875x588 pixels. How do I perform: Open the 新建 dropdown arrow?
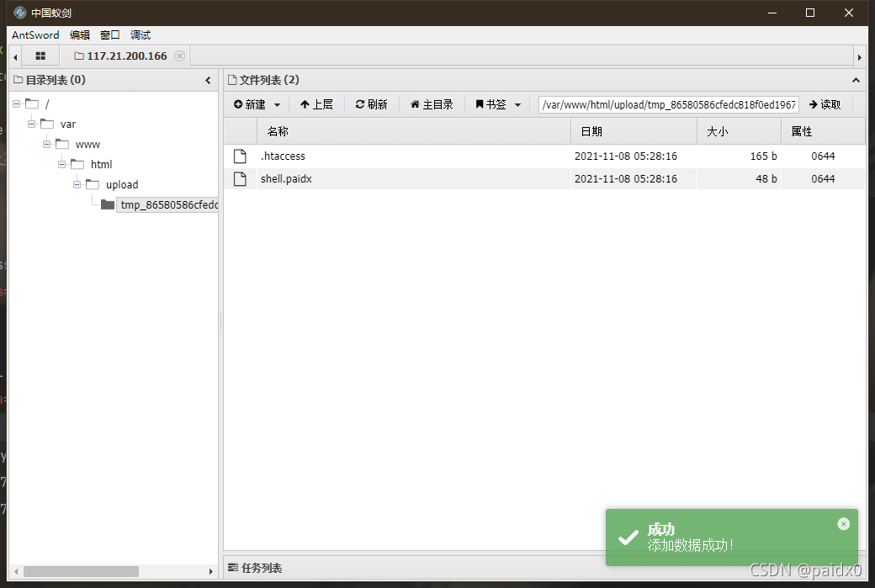[x=278, y=105]
